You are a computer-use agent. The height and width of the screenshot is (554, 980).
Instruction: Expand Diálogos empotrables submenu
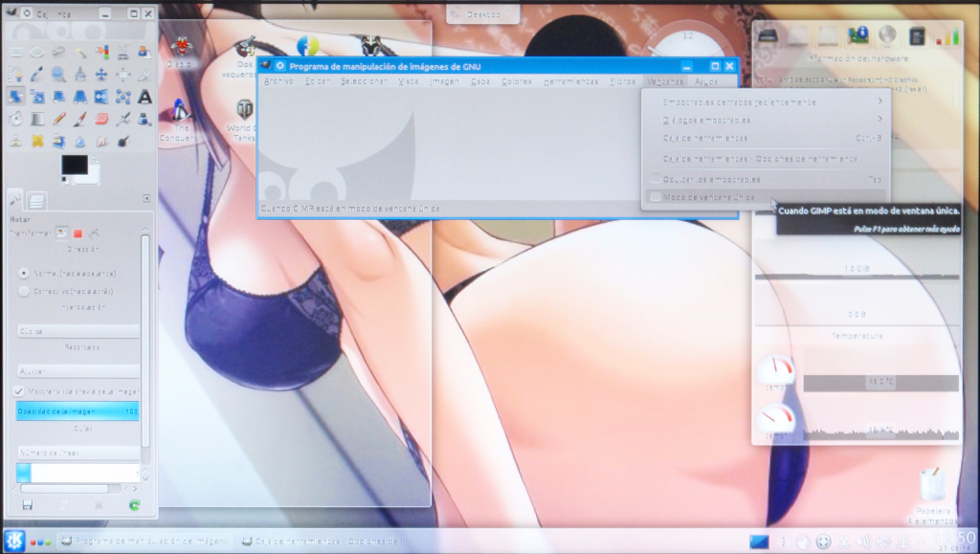(767, 120)
